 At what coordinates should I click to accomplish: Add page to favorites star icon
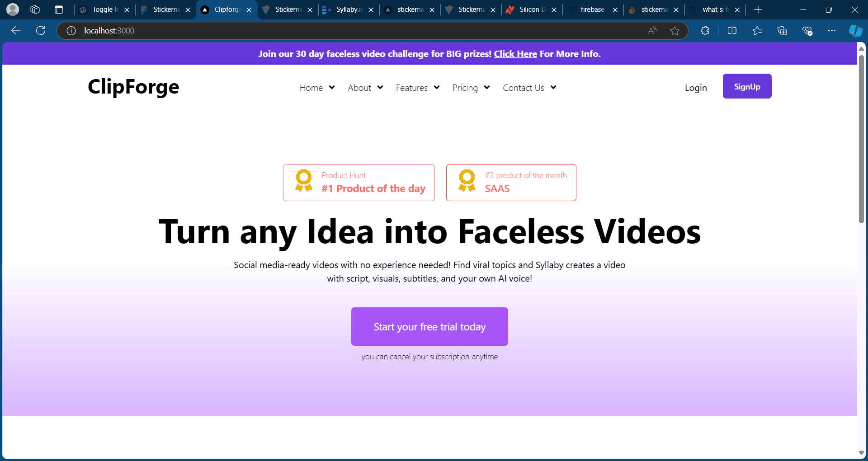tap(675, 30)
